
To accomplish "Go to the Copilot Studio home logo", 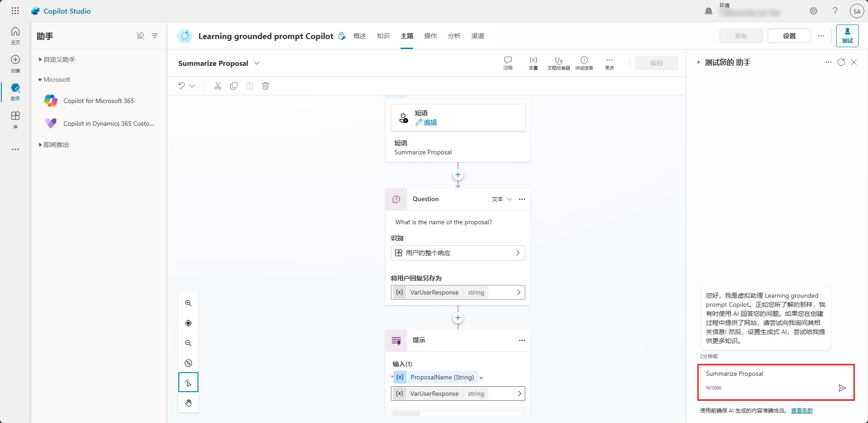I will pos(61,11).
